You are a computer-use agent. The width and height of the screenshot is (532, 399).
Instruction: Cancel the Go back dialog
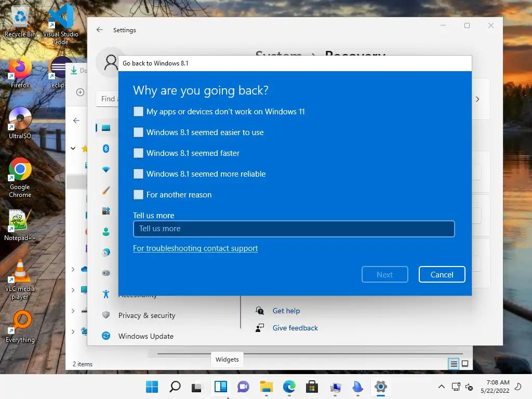point(442,274)
